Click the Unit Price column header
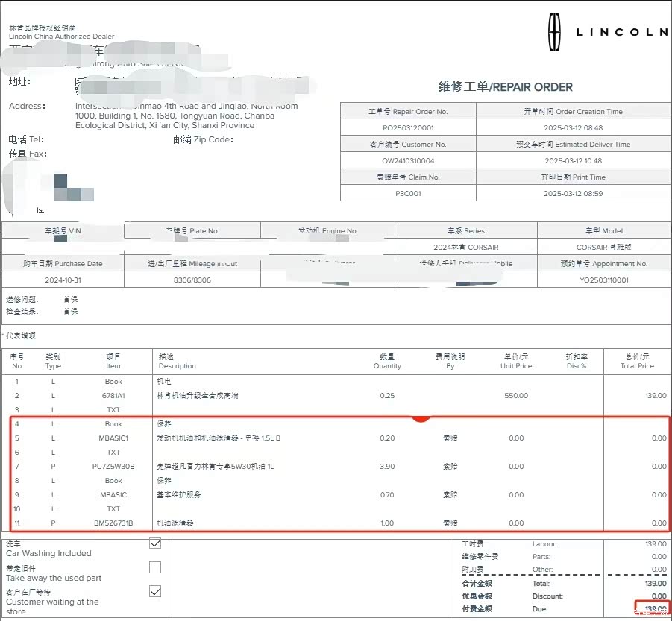 tap(516, 362)
